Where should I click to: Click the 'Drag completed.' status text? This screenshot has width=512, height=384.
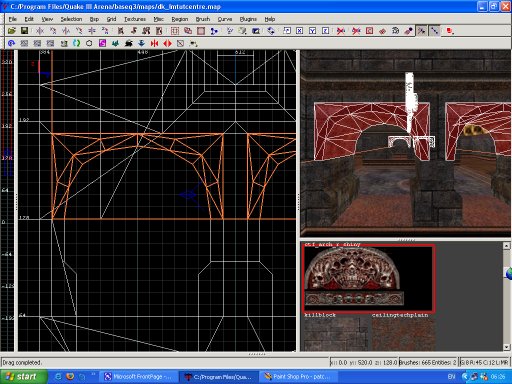(22, 362)
